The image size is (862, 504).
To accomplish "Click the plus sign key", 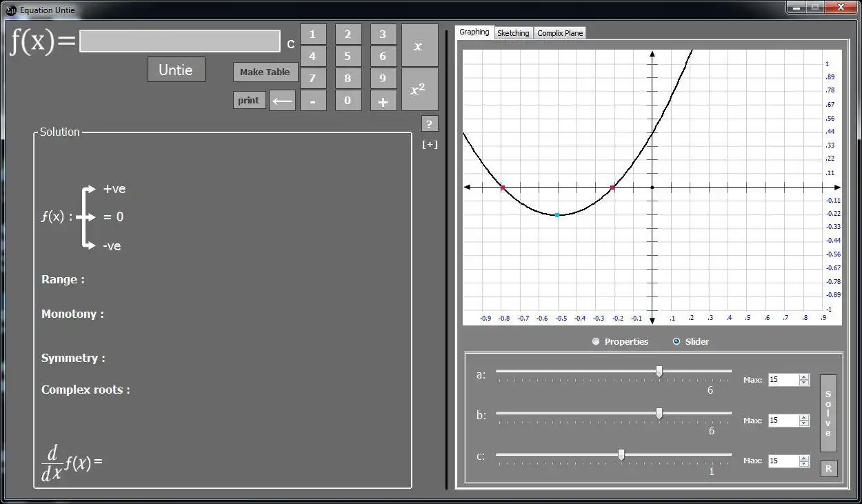I will pyautogui.click(x=383, y=101).
